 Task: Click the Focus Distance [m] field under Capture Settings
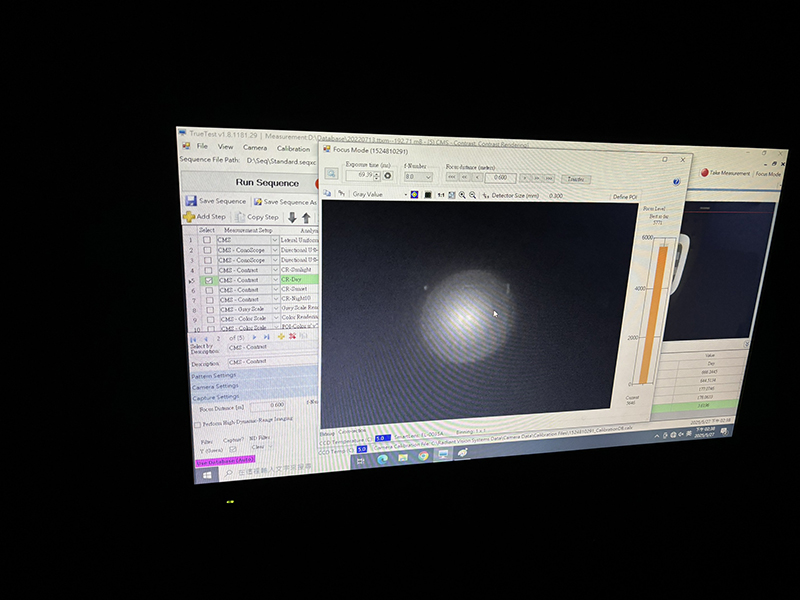[x=267, y=406]
